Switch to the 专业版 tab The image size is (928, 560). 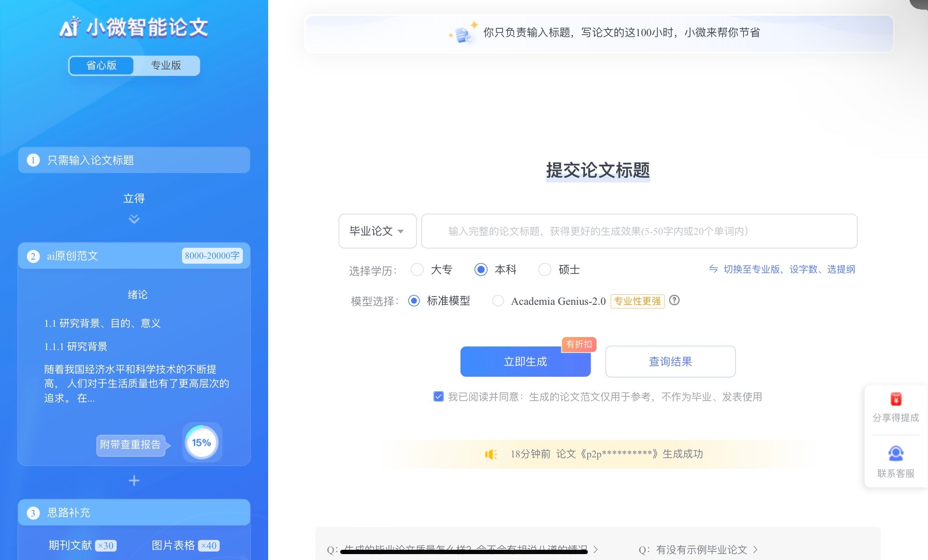pos(166,65)
